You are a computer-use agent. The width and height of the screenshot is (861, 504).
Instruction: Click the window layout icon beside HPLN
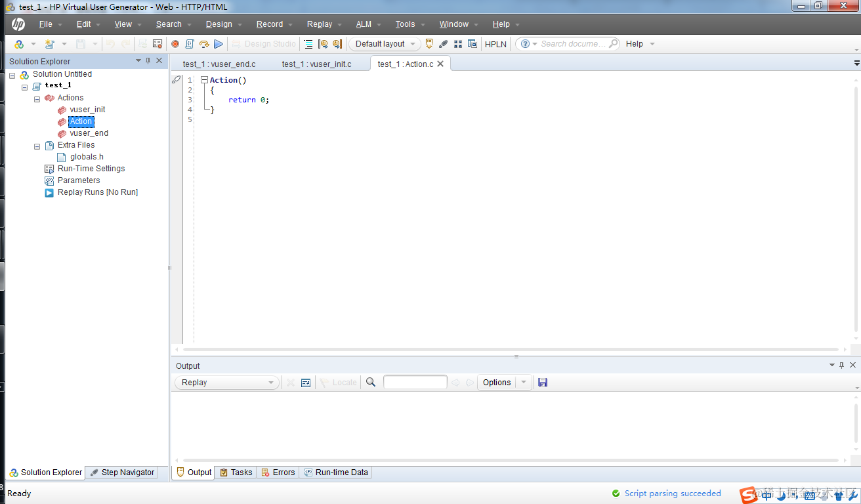click(472, 44)
